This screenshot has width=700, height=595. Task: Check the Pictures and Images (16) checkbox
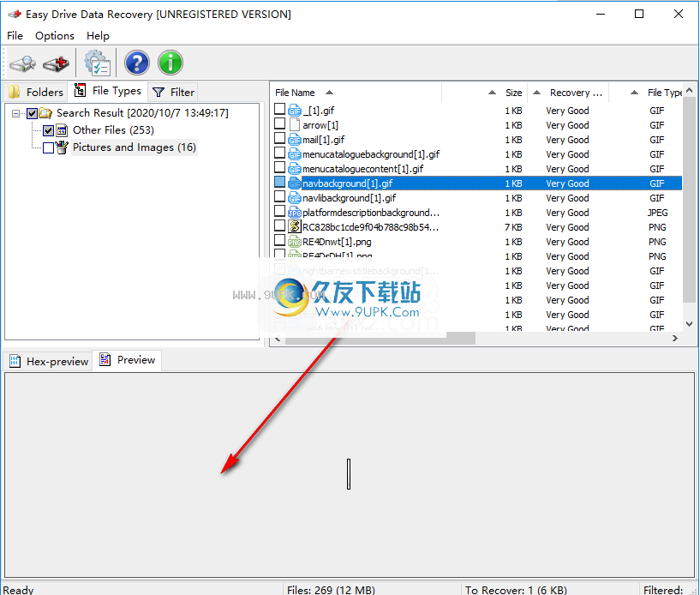point(49,147)
